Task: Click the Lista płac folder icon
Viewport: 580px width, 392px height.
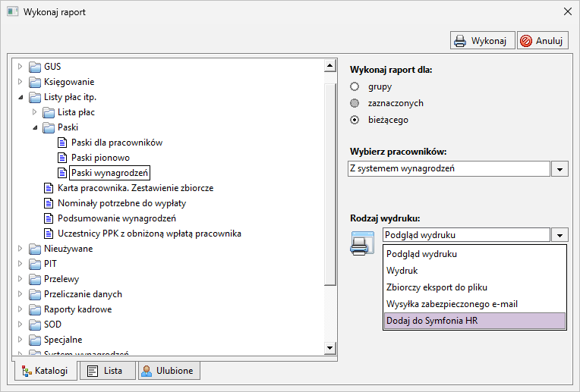Action: 49,112
